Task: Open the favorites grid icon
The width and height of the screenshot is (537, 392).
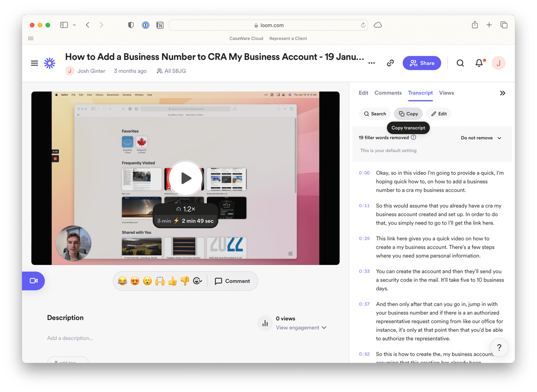Action: click(x=31, y=38)
